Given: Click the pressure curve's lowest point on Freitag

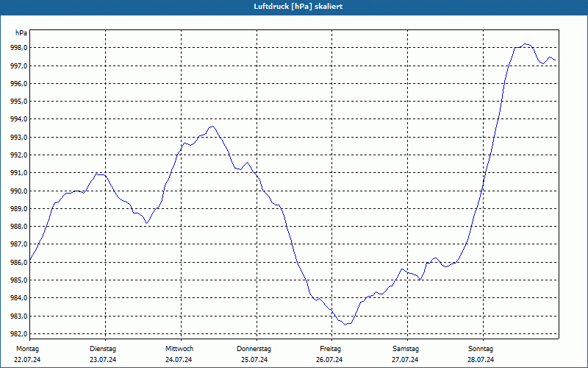Looking at the screenshot, I should coord(345,325).
